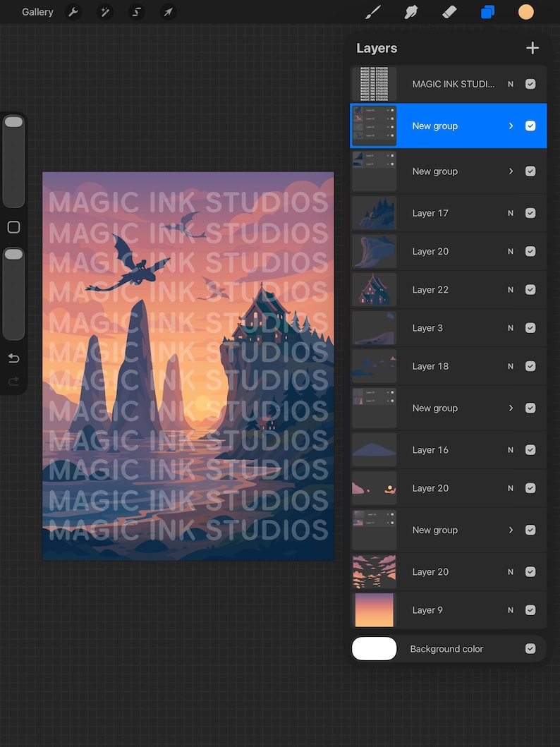The width and height of the screenshot is (560, 747).
Task: Close the Layers panel icon
Action: click(487, 12)
